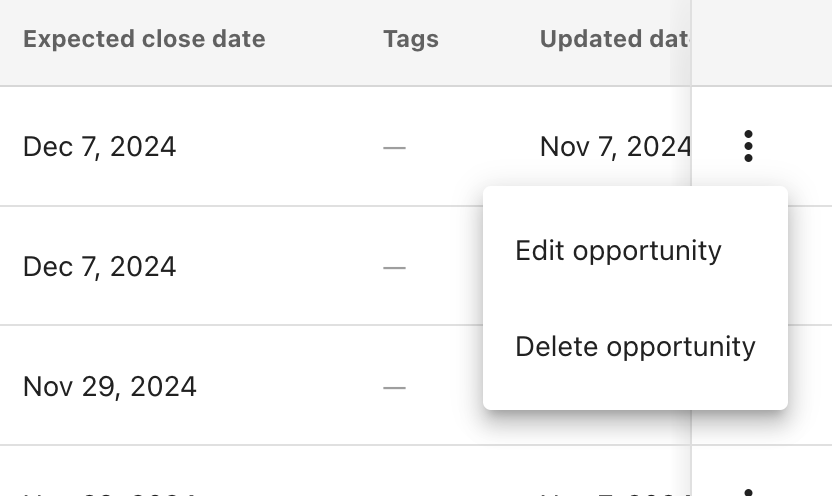Click the blank header cell above the three-dot icon

pos(760,42)
